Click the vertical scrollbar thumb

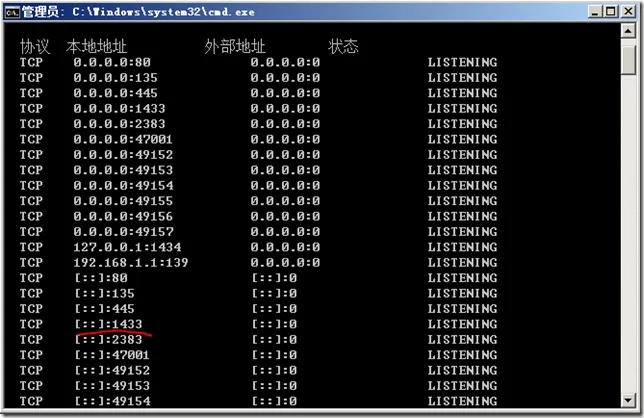point(628,60)
